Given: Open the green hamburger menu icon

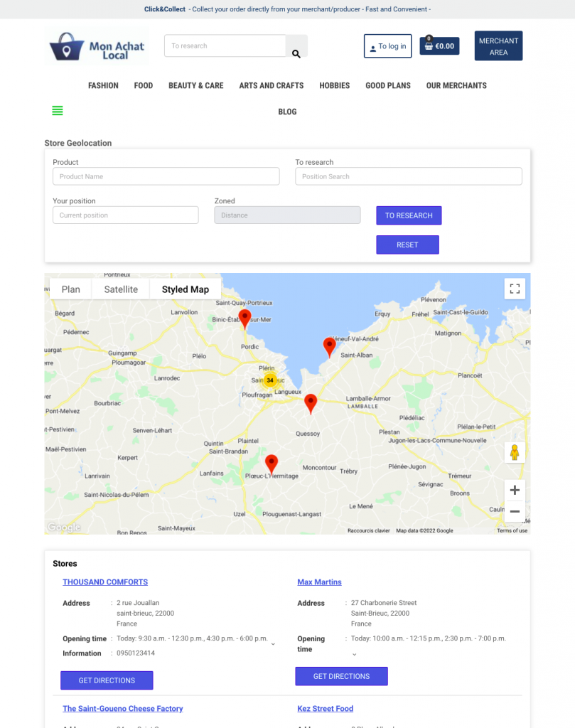Looking at the screenshot, I should 57,110.
